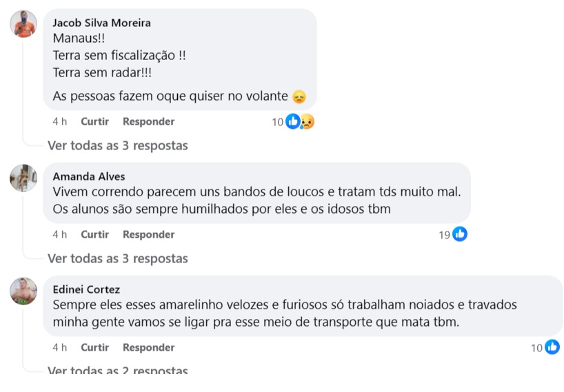Image resolution: width=564 pixels, height=392 pixels.
Task: Open Edinei Cortez's profile name link
Action: click(x=86, y=289)
